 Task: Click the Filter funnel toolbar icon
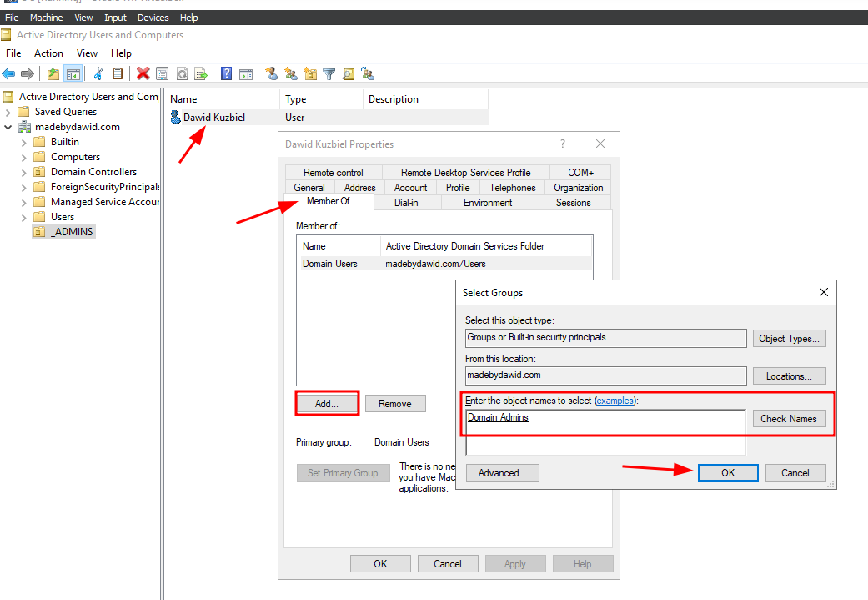click(329, 73)
